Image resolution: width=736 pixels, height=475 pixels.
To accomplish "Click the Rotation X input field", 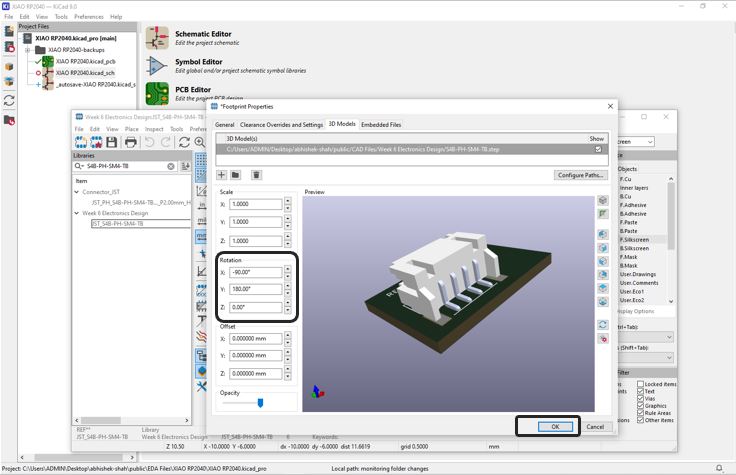I will 256,272.
